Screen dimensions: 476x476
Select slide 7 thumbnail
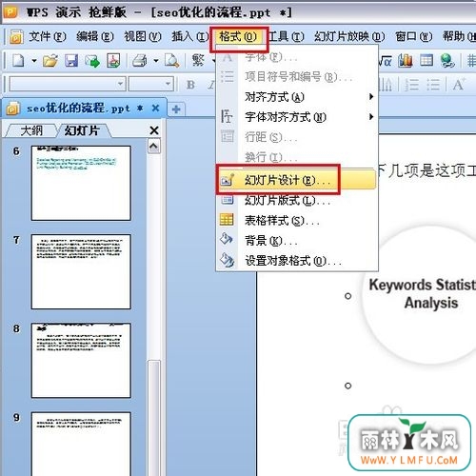coord(81,271)
